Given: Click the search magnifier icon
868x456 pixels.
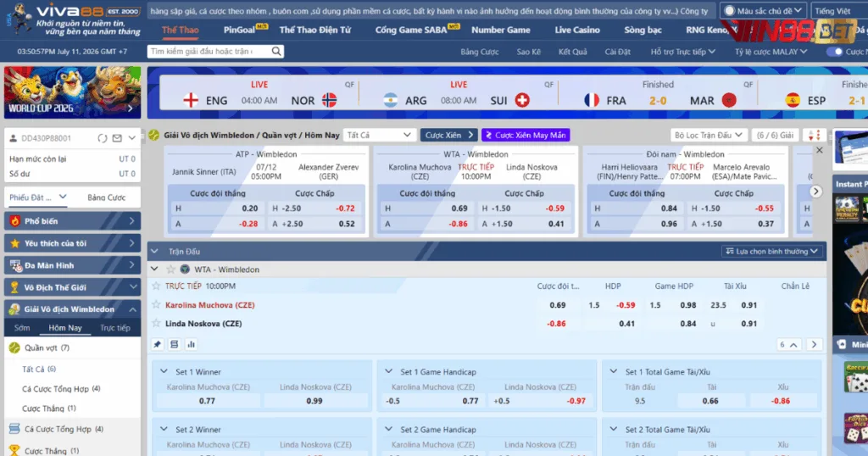Looking at the screenshot, I should coord(276,52).
